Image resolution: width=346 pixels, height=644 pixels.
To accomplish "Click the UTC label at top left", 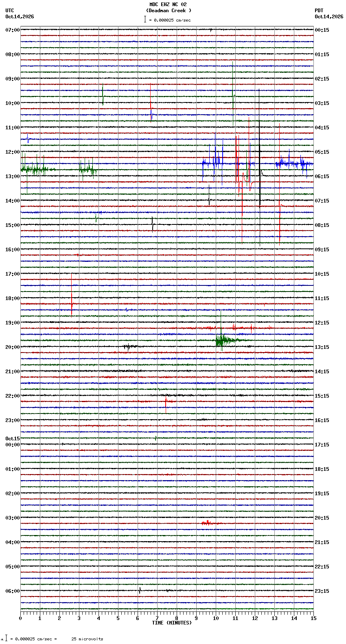I will pos(10,11).
